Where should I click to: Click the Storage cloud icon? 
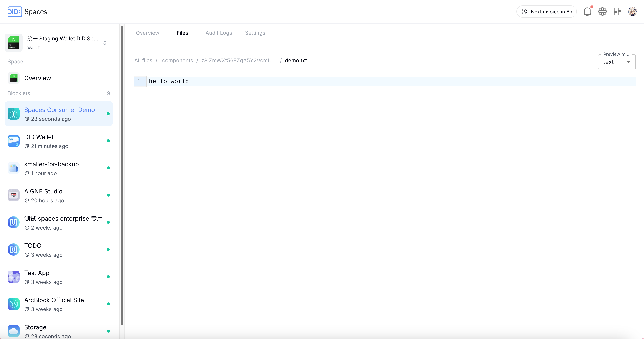point(14,331)
